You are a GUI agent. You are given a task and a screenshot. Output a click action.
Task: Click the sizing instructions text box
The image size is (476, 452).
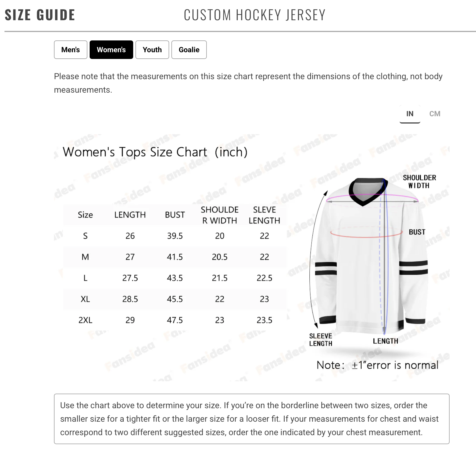click(x=251, y=419)
